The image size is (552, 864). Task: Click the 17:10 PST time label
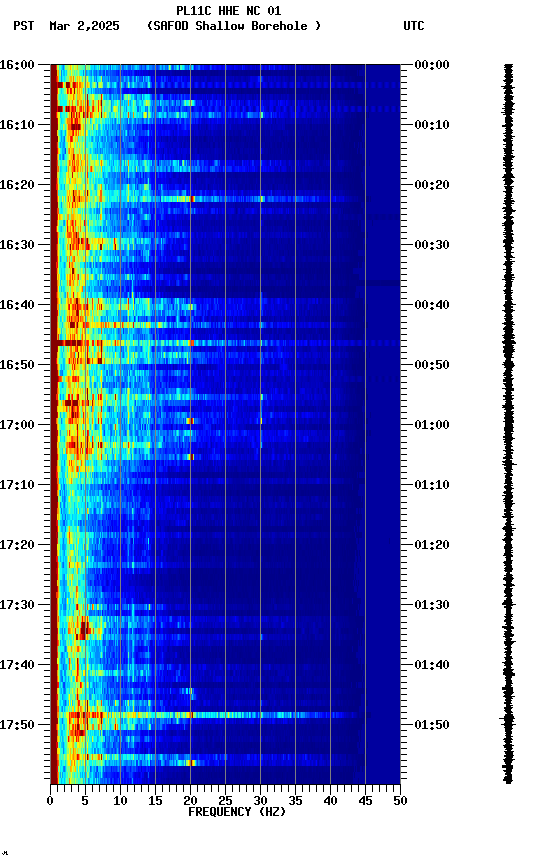pos(17,485)
